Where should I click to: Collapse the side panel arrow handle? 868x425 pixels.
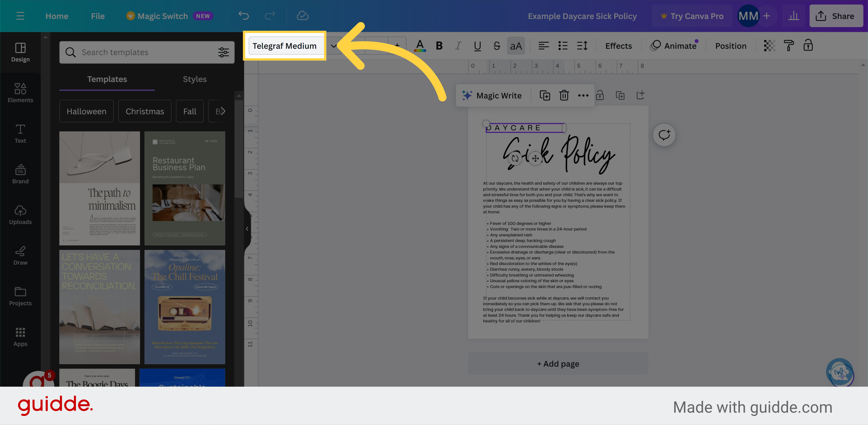point(247,229)
